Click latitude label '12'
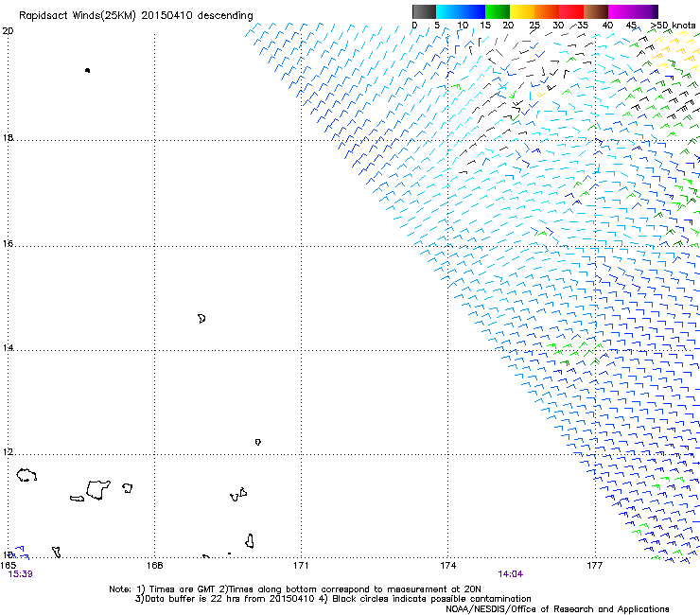Screen dimensions: 700x615 (8, 452)
